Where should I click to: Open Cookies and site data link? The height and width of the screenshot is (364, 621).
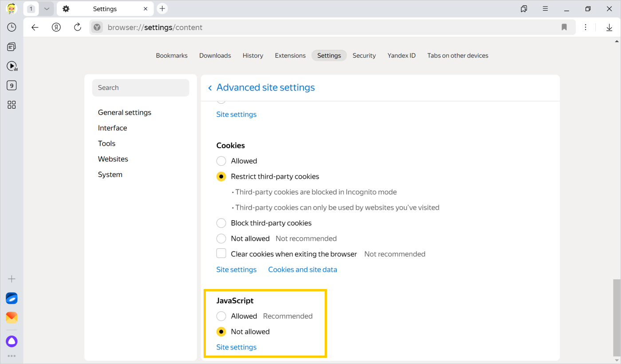(303, 270)
